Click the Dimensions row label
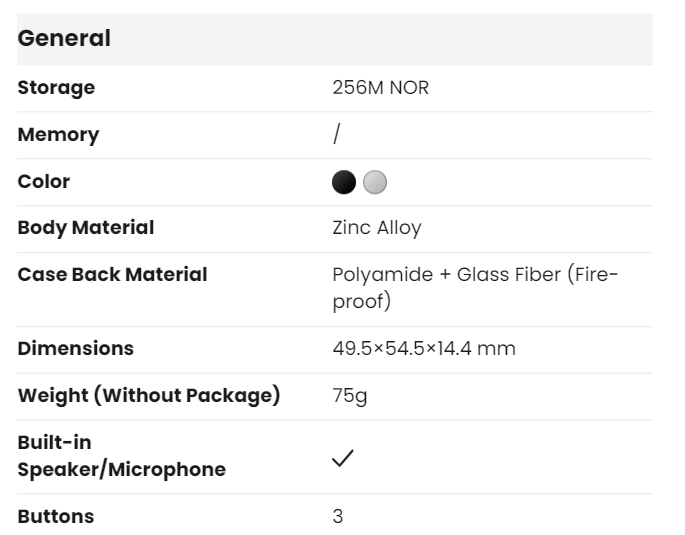Viewport: 685px width, 535px height. (76, 348)
